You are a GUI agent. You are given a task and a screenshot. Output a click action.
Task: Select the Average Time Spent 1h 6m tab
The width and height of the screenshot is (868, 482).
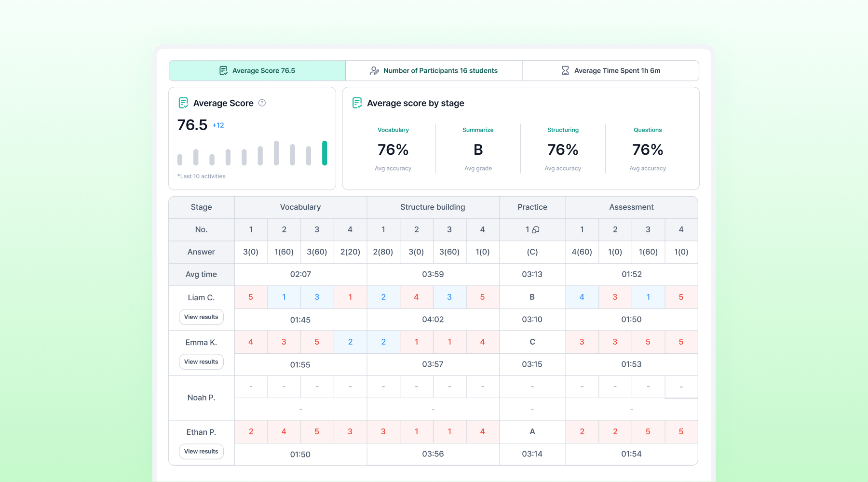click(610, 71)
